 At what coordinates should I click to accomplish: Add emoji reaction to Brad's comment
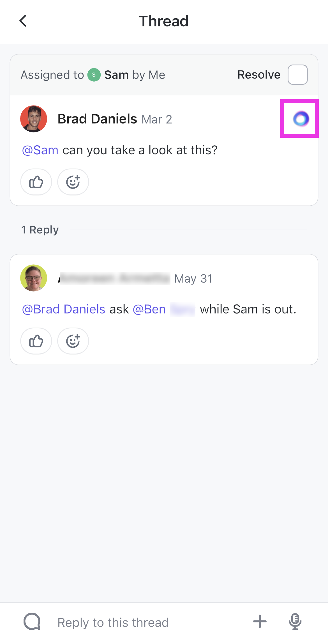point(73,182)
